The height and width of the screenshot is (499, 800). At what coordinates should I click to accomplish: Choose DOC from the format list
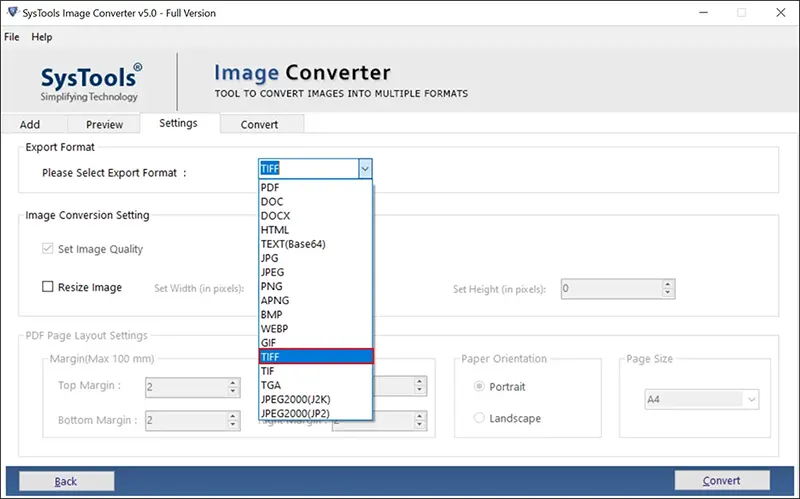pos(315,202)
